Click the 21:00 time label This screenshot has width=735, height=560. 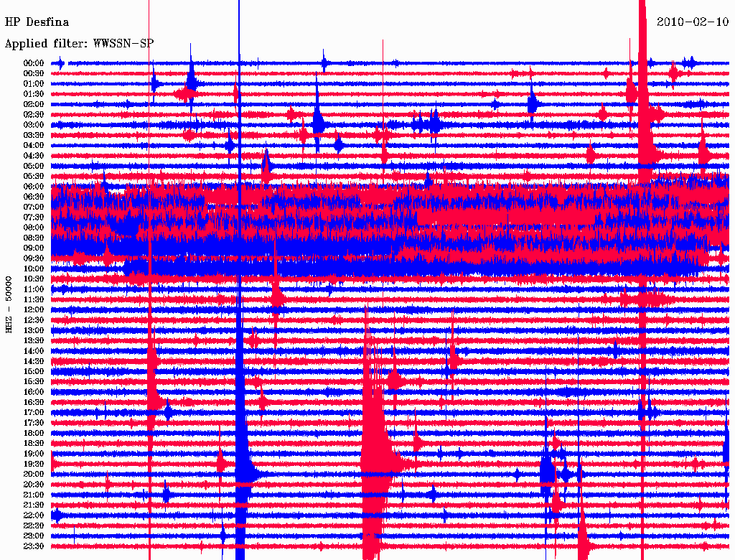[x=34, y=495]
